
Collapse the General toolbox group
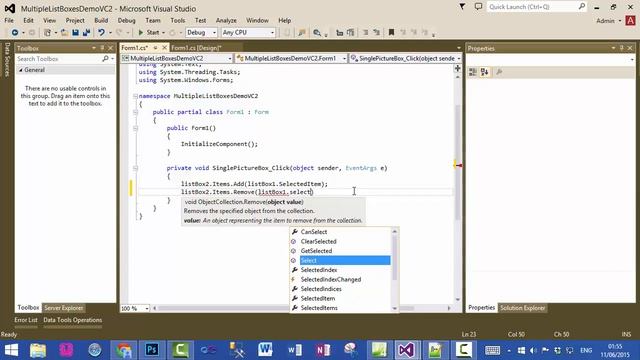pyautogui.click(x=20, y=70)
